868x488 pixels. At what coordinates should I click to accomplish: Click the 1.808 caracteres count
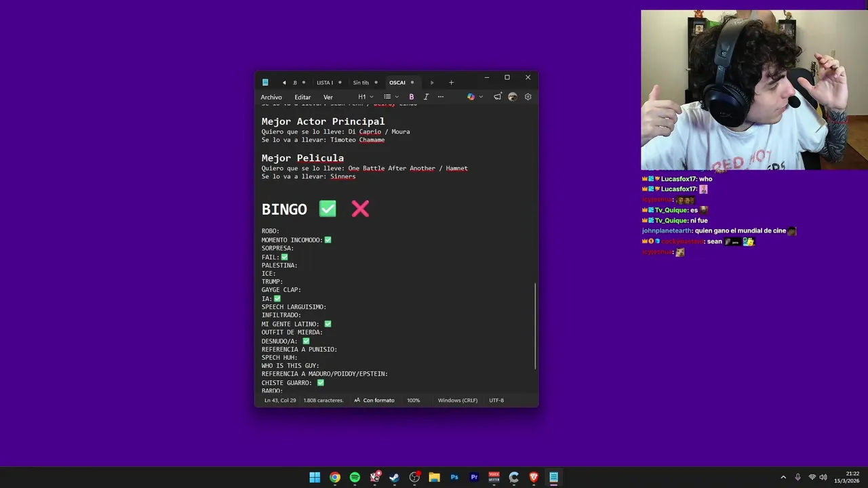323,401
